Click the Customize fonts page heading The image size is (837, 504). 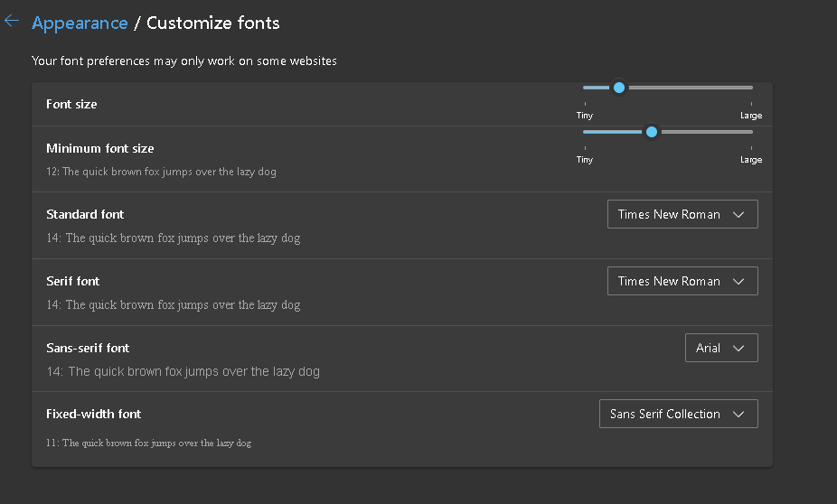coord(213,23)
